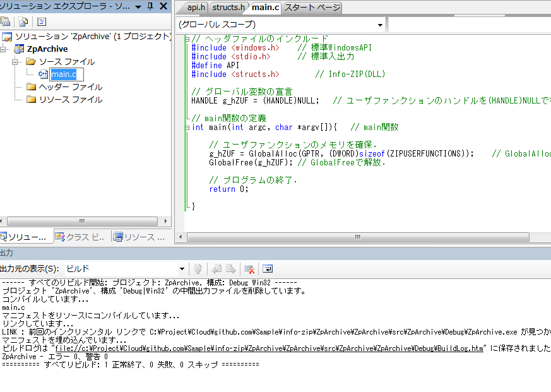Open the structs.h editor tab
This screenshot has height=392, width=551.
click(x=228, y=8)
